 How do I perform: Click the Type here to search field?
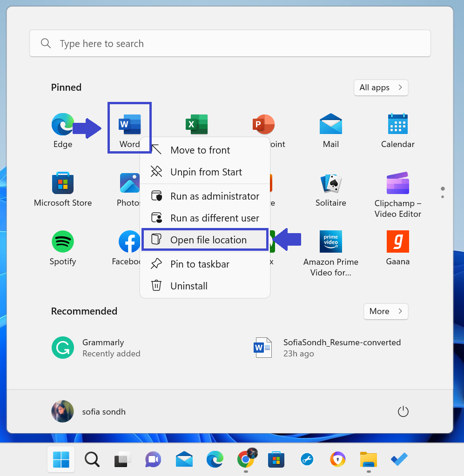(x=230, y=44)
